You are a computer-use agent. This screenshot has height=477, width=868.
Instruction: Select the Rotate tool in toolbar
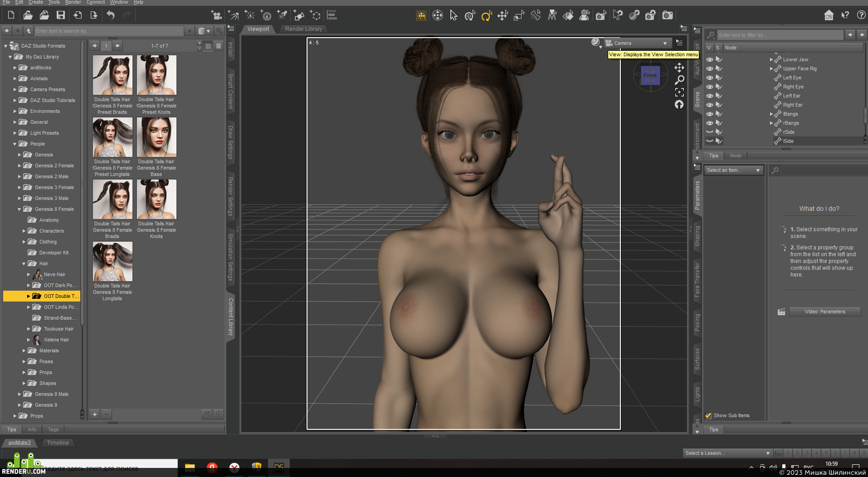(486, 16)
